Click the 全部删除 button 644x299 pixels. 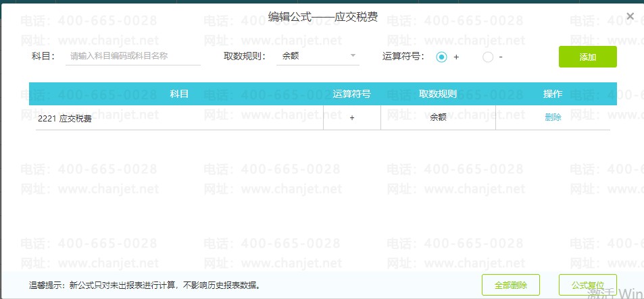tap(510, 285)
